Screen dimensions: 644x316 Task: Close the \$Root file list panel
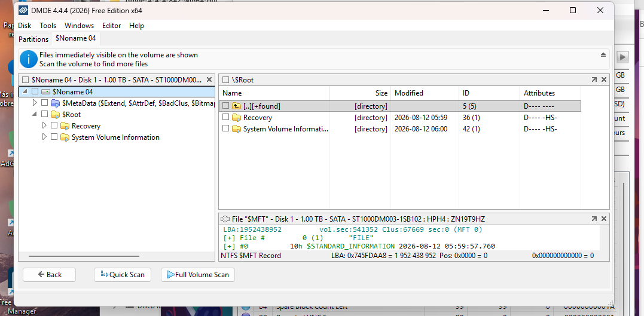pos(604,79)
